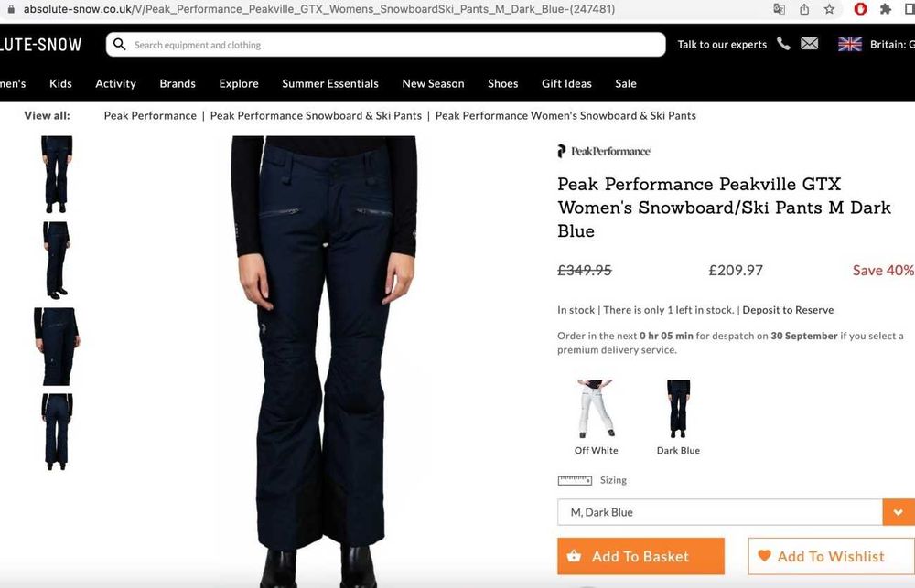Viewport: 915px width, 588px height.
Task: Click the browser share page icon
Action: (x=804, y=9)
